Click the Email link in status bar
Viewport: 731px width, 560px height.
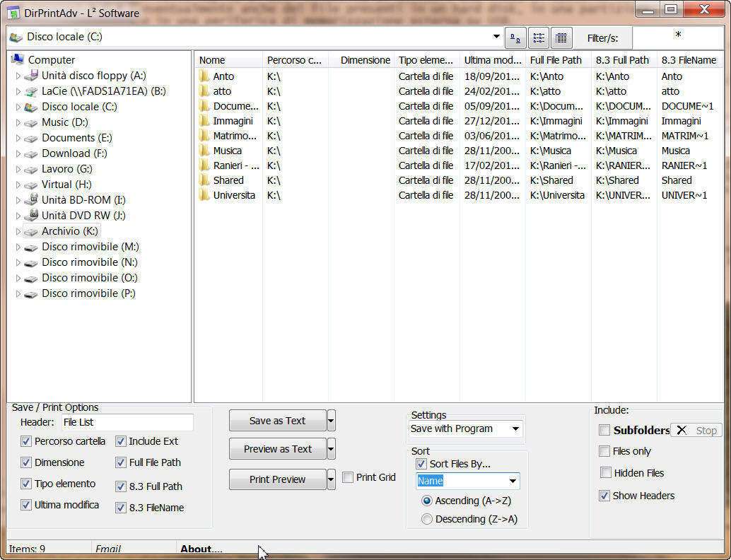108,549
